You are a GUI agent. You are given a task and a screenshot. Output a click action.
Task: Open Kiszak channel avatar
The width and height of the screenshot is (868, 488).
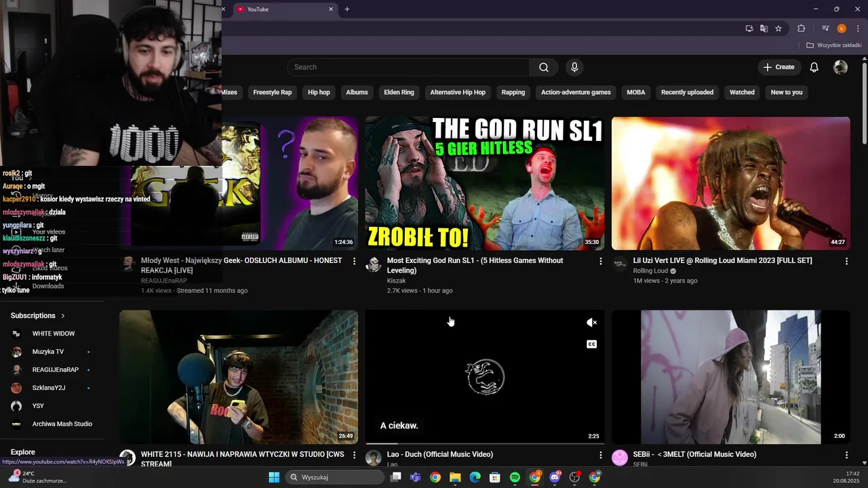pyautogui.click(x=374, y=264)
